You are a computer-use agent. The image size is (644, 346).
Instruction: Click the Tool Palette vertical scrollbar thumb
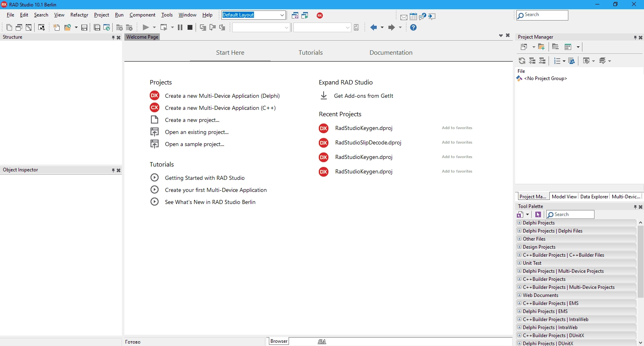pos(640,262)
